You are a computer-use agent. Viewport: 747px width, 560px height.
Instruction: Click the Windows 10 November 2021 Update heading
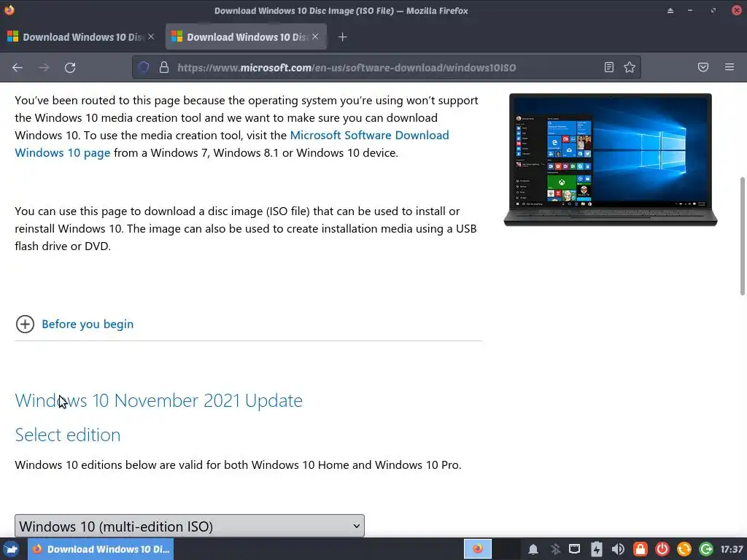coord(158,400)
